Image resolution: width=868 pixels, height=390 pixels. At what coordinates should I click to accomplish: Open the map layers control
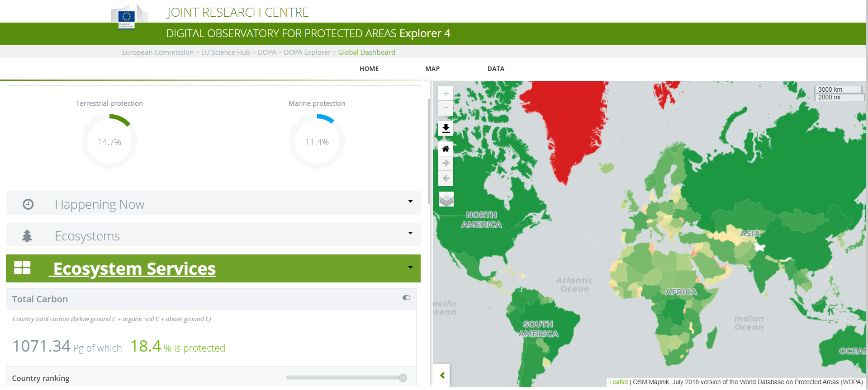(x=446, y=199)
